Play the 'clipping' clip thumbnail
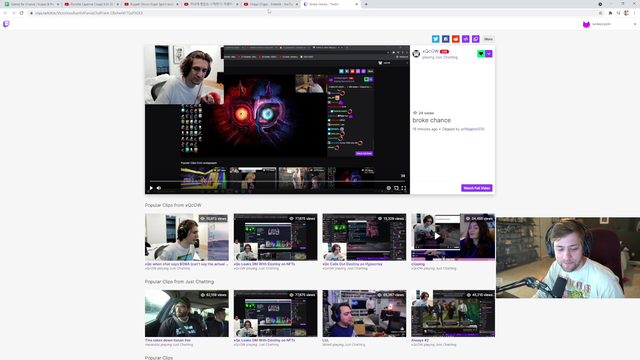Screen dimensions: 640x360 tap(453, 237)
